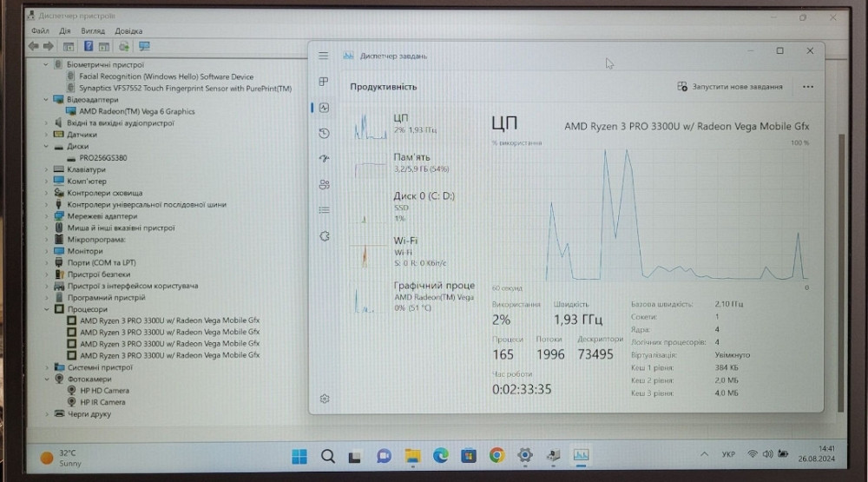
Task: Click the Forward arrow in Device Manager toolbar
Action: pos(49,47)
